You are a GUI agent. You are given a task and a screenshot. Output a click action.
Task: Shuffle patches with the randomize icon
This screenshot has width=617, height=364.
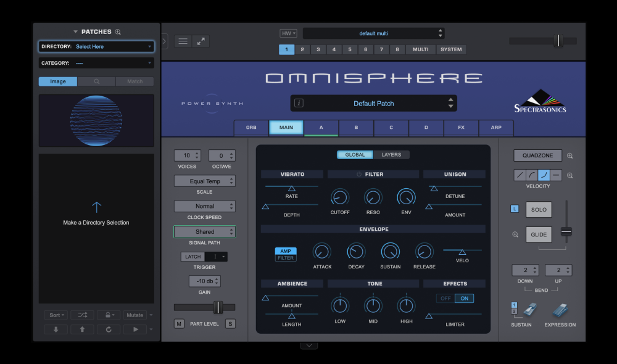(82, 315)
